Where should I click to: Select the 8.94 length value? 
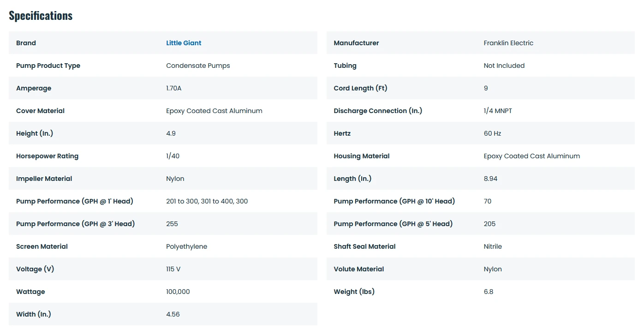coord(490,179)
